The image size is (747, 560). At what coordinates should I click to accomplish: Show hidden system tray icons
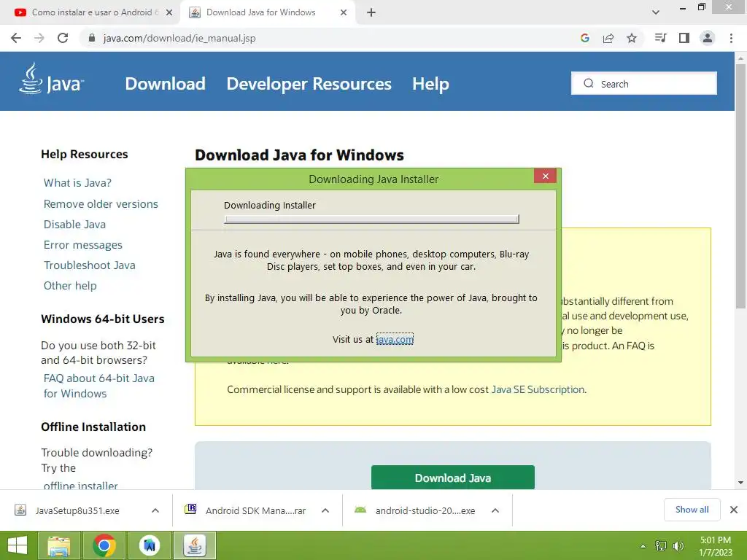tap(643, 546)
